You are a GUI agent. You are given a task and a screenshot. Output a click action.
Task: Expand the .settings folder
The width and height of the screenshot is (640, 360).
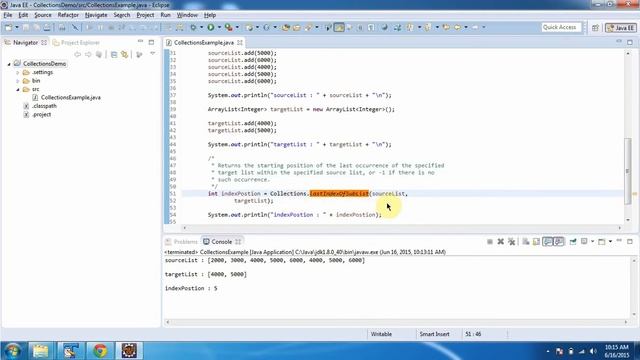point(18,73)
